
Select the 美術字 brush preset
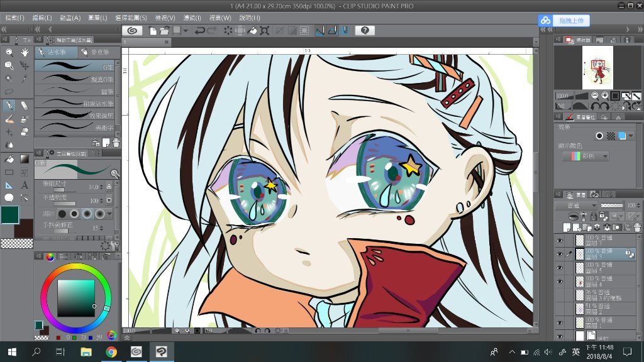point(75,127)
